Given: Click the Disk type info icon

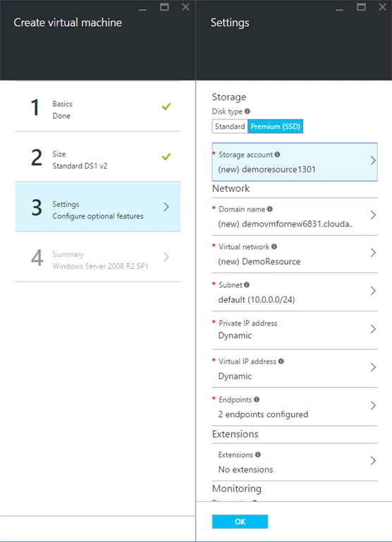Looking at the screenshot, I should tap(247, 112).
